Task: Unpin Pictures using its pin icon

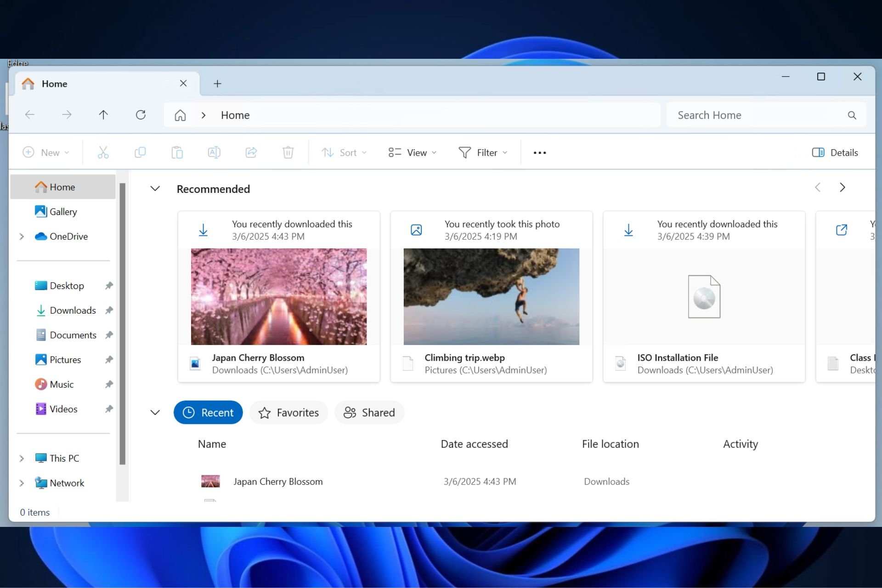Action: tap(109, 360)
